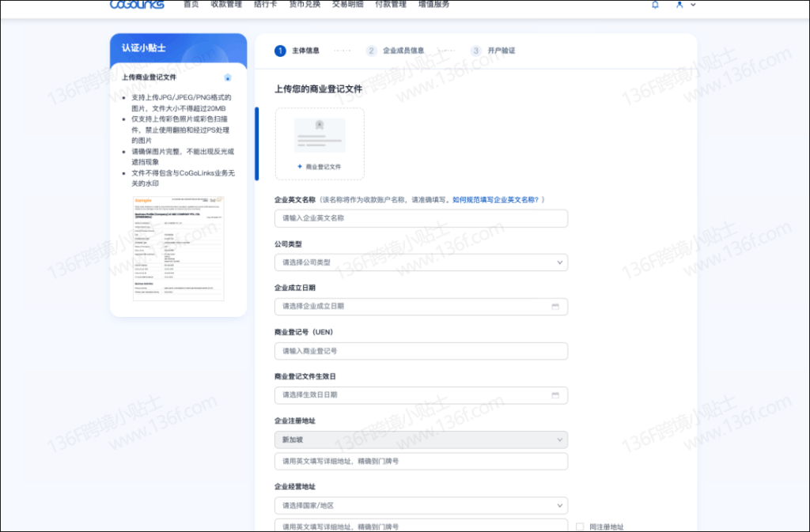The image size is (810, 532).
Task: Select step 1 主体信息 circle
Action: (280, 51)
